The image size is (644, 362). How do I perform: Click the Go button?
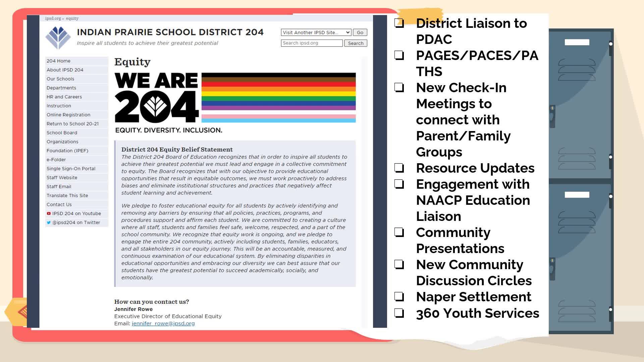pyautogui.click(x=360, y=33)
